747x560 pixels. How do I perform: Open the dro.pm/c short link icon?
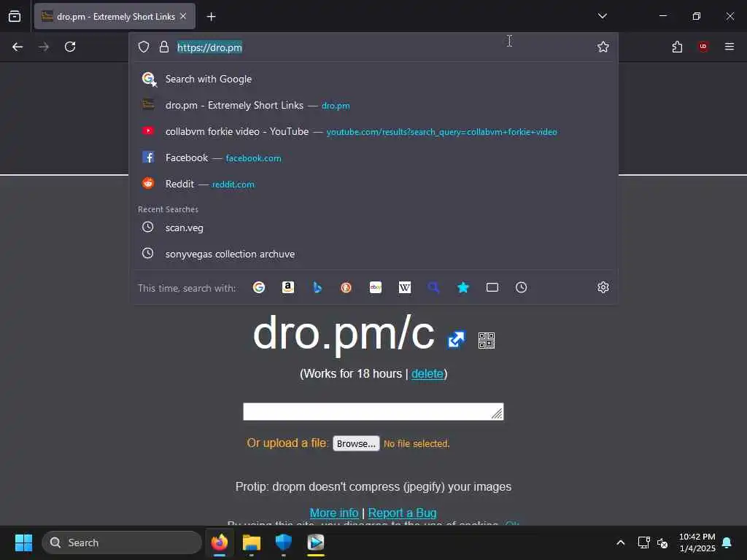[456, 340]
